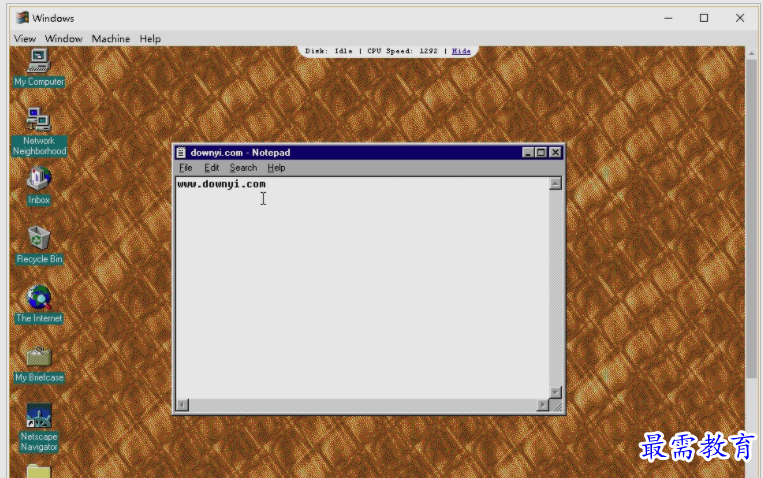Click the emulator's outer vertical scrollbar thumb

[x=752, y=219]
